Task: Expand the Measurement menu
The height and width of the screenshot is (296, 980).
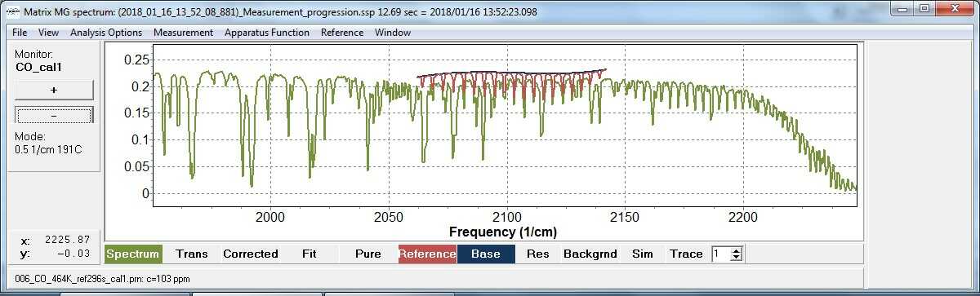Action: click(x=183, y=33)
